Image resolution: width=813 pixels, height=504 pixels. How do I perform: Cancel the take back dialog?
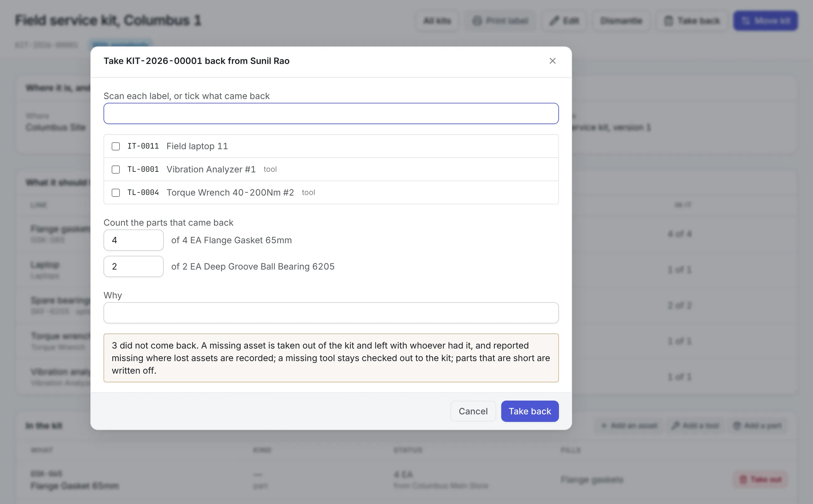pos(473,411)
